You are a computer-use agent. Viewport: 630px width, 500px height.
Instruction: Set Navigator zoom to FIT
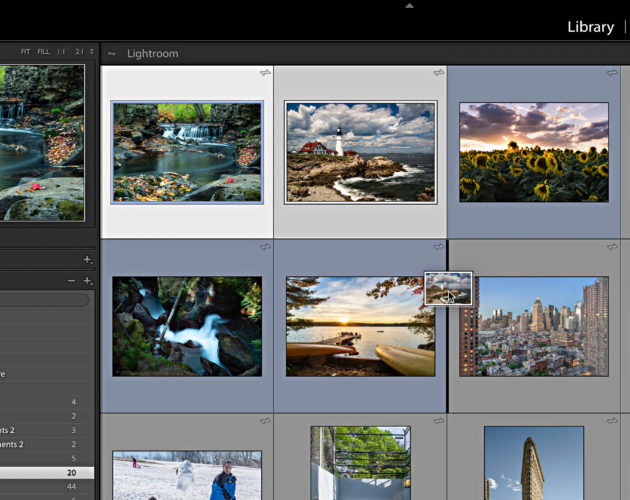point(25,51)
